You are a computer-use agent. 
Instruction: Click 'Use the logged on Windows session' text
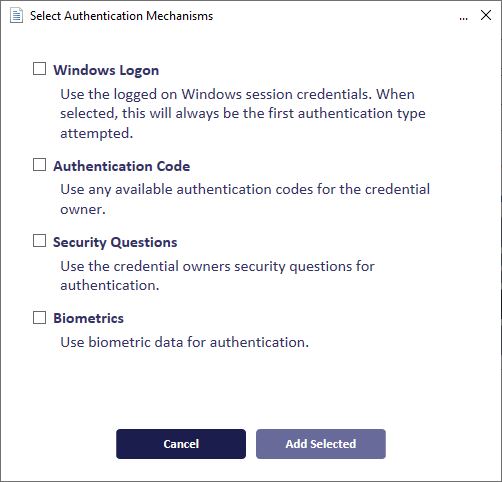click(177, 94)
